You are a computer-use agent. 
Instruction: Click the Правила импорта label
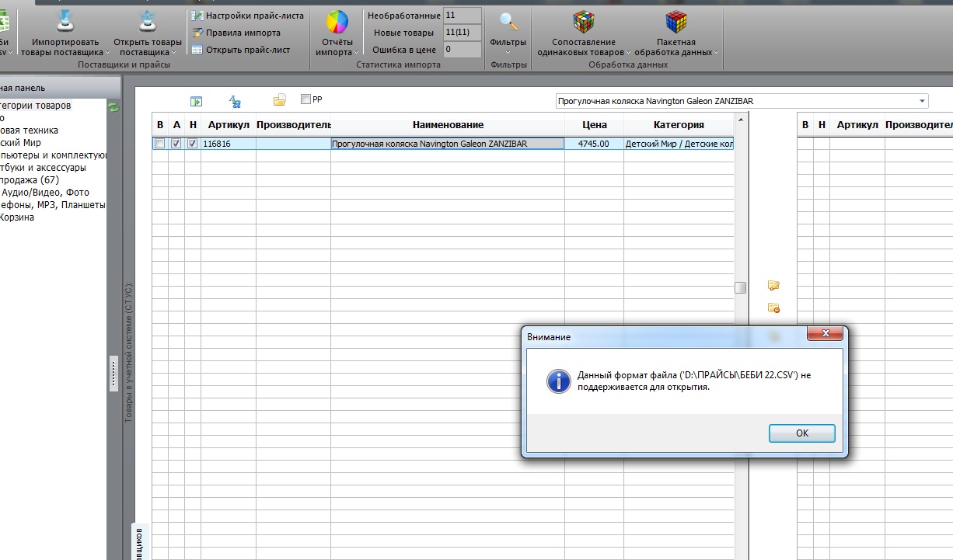point(243,33)
